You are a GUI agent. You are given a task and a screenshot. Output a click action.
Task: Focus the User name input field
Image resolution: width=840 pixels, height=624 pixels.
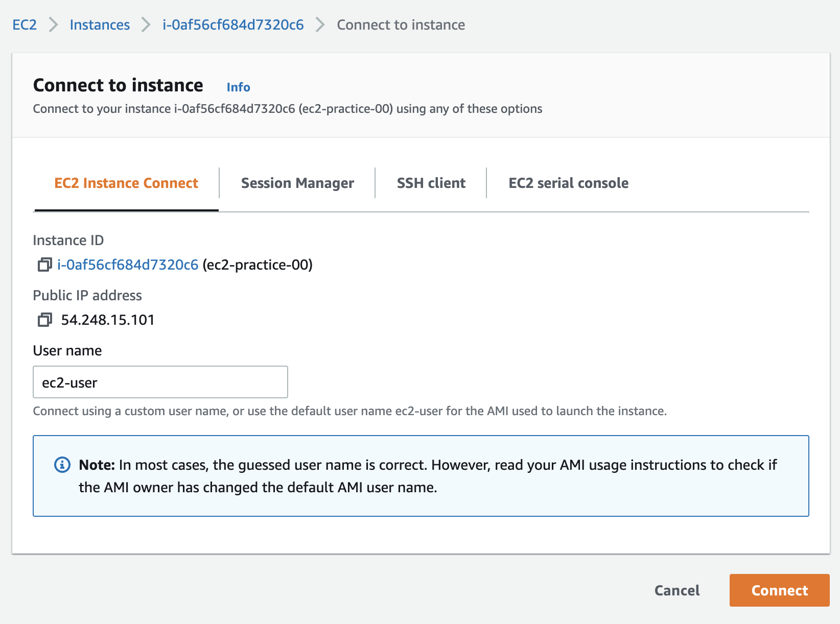point(160,382)
